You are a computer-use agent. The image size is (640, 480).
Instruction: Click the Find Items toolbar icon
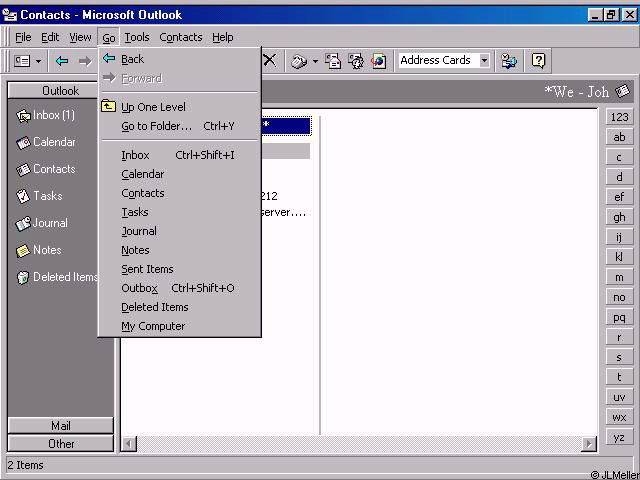pos(509,61)
